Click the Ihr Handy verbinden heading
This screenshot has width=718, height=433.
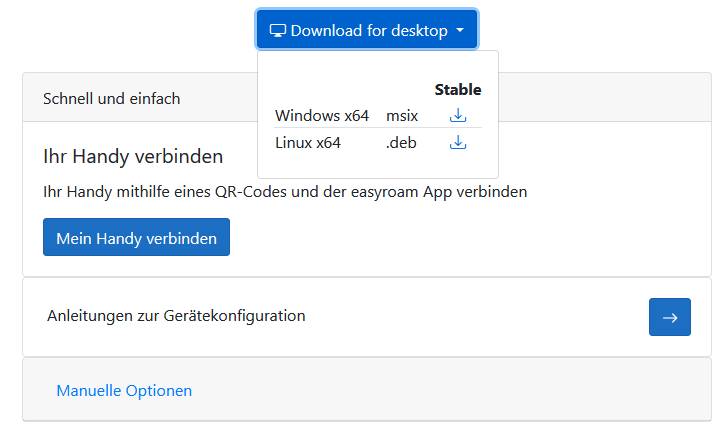(x=133, y=156)
